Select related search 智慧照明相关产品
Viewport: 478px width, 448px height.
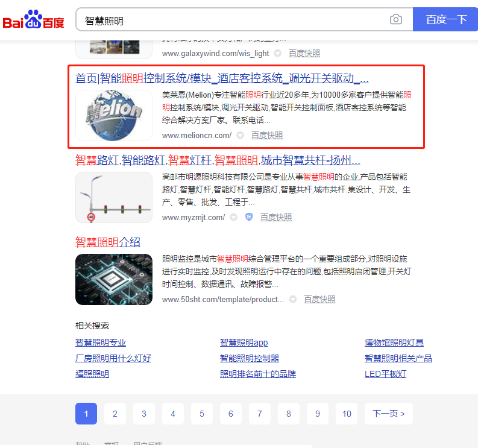click(x=398, y=358)
